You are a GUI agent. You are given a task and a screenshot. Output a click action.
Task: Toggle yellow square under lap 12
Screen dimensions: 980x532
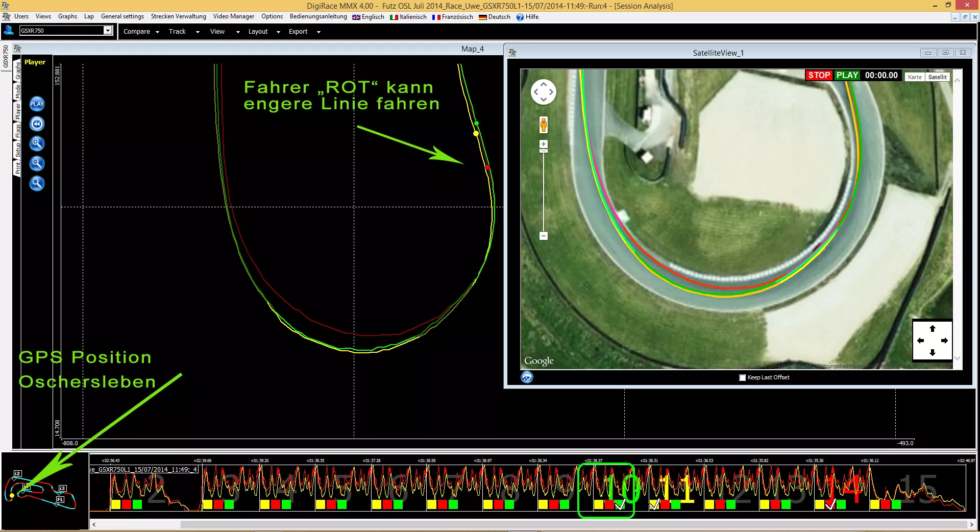(709, 504)
